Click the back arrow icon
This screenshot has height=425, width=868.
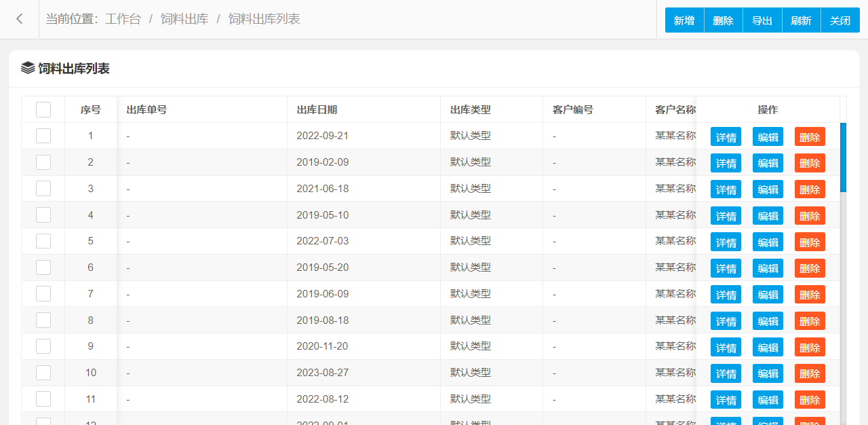(x=20, y=19)
